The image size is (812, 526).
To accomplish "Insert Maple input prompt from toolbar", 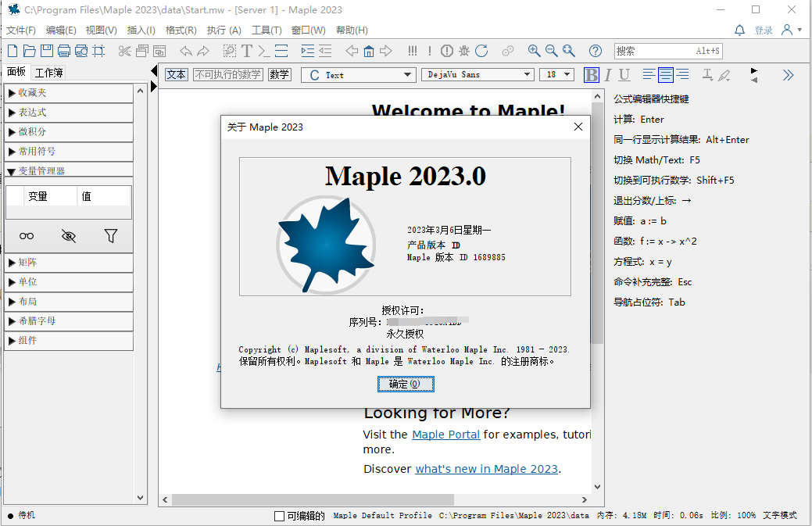I will [x=263, y=52].
